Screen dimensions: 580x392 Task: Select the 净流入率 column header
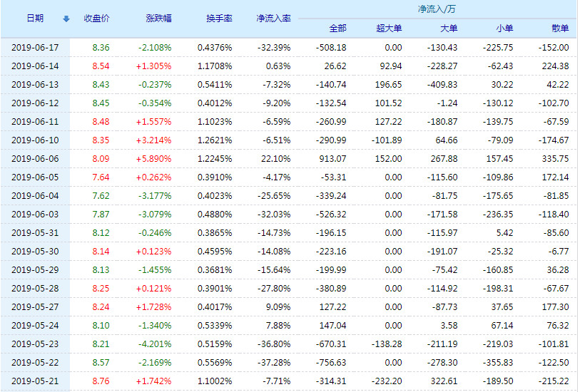(x=273, y=19)
